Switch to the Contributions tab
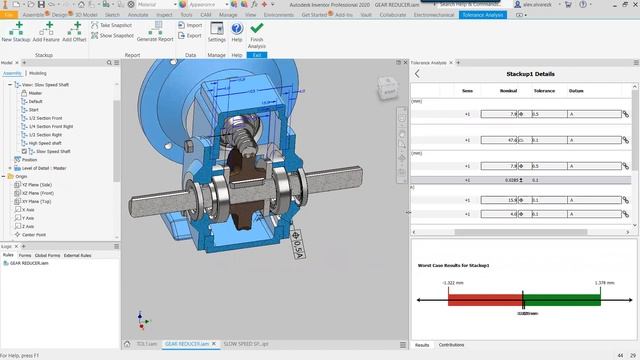The width and height of the screenshot is (640, 360). coord(451,345)
